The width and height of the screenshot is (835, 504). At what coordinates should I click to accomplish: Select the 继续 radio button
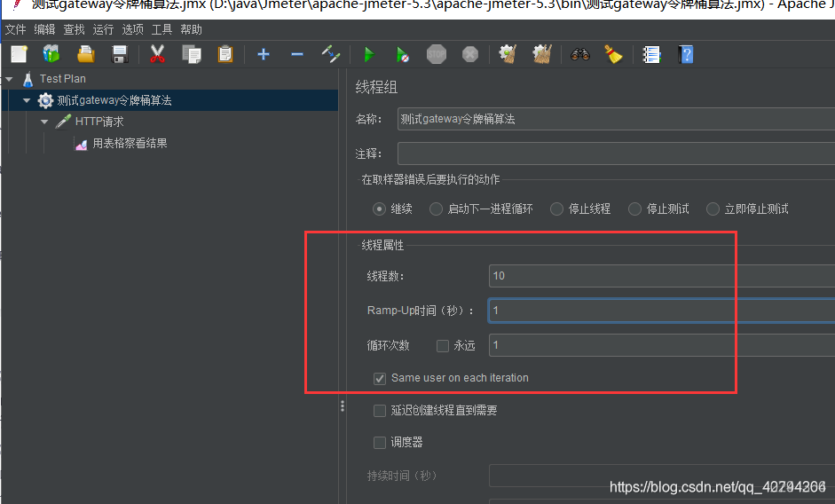(379, 209)
